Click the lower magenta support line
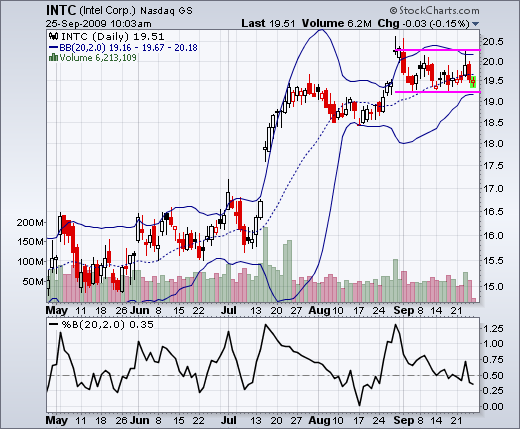This screenshot has width=520, height=429. [437, 92]
